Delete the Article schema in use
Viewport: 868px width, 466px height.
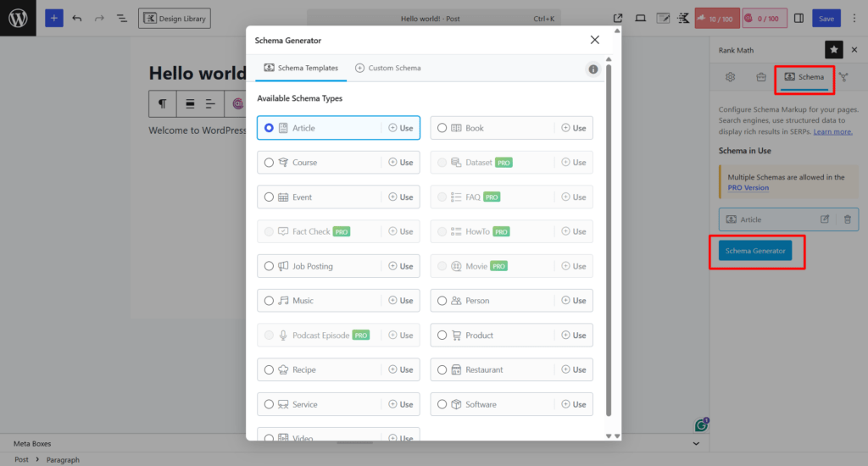tap(847, 219)
